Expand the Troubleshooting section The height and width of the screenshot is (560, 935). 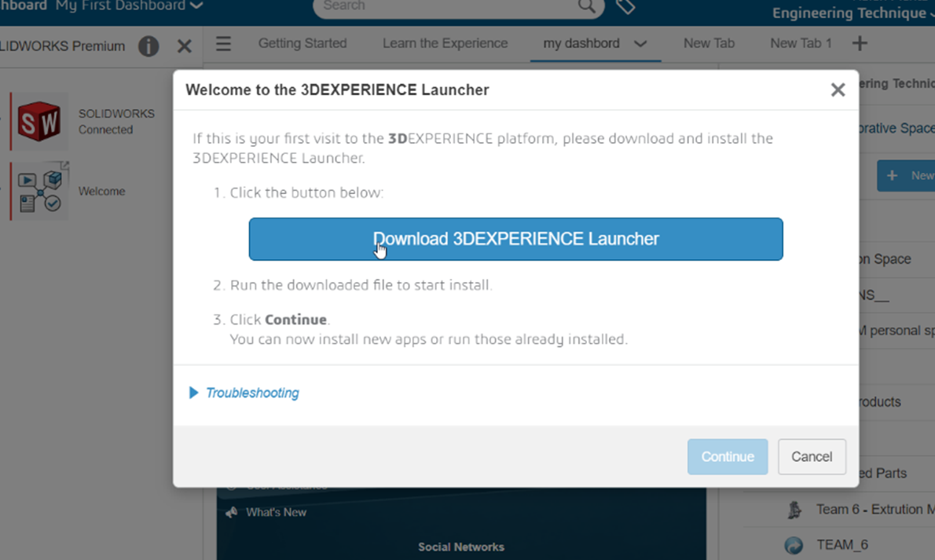click(x=244, y=393)
